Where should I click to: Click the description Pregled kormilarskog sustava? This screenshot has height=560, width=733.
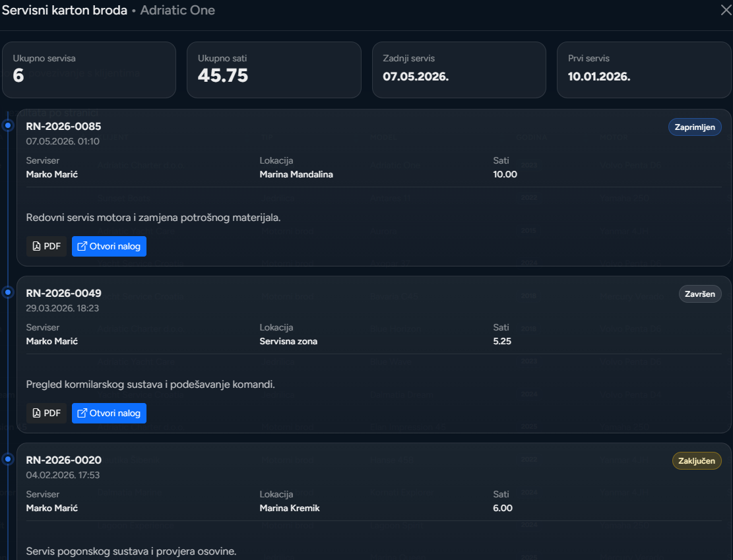pyautogui.click(x=150, y=385)
